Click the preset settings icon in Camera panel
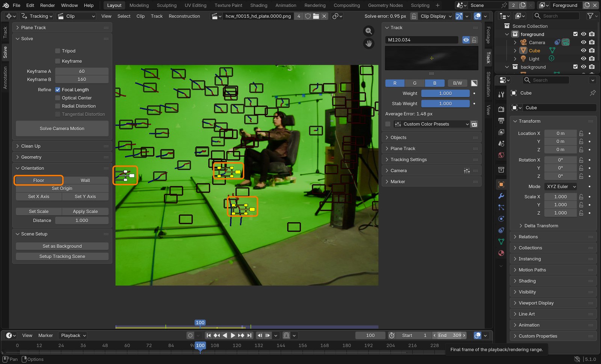This screenshot has width=601, height=364. point(467,171)
